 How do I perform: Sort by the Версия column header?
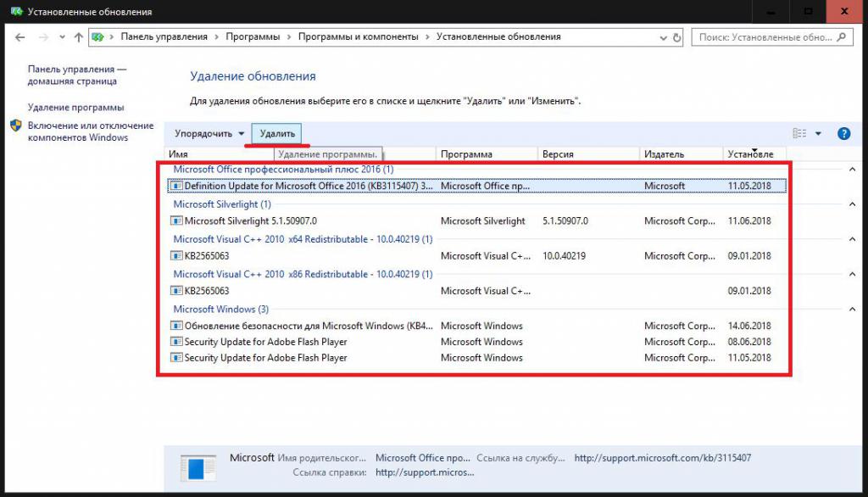(589, 154)
